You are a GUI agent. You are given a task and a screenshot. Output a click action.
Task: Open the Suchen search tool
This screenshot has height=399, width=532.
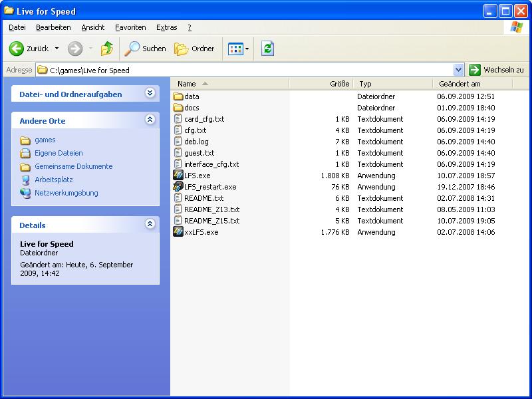click(145, 49)
